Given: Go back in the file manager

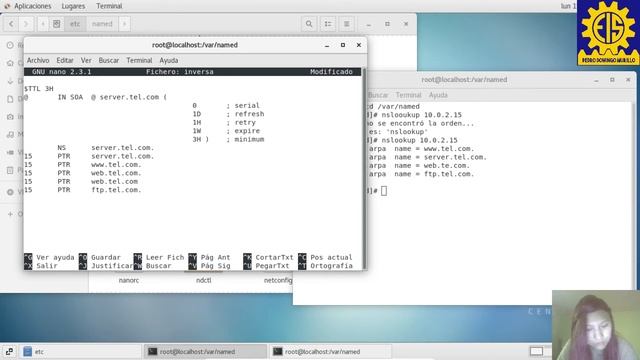Looking at the screenshot, I should click(11, 24).
